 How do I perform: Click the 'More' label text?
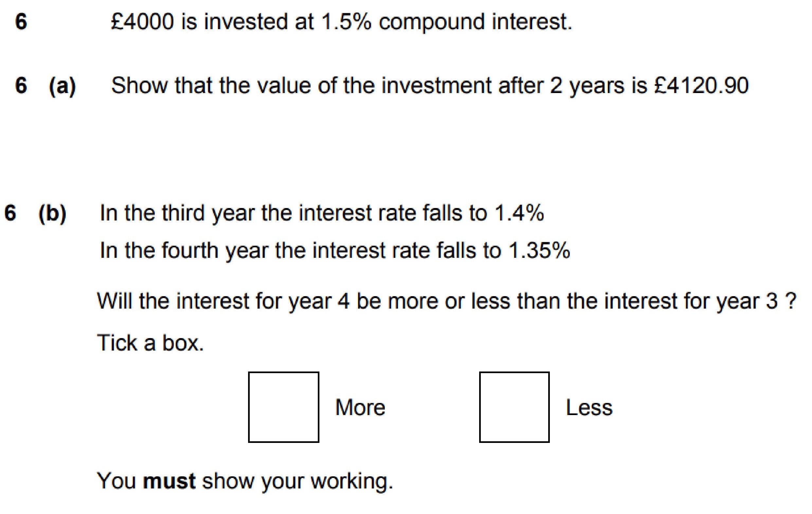tap(360, 407)
